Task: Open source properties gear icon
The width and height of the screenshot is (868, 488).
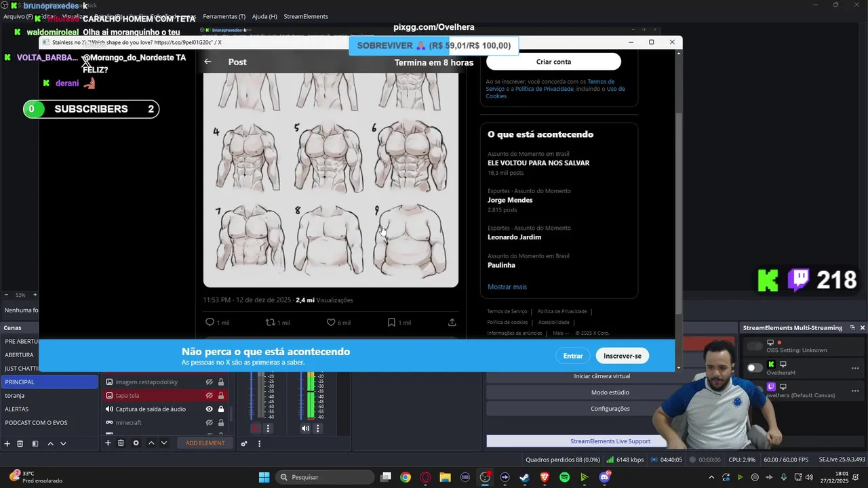Action: click(136, 443)
